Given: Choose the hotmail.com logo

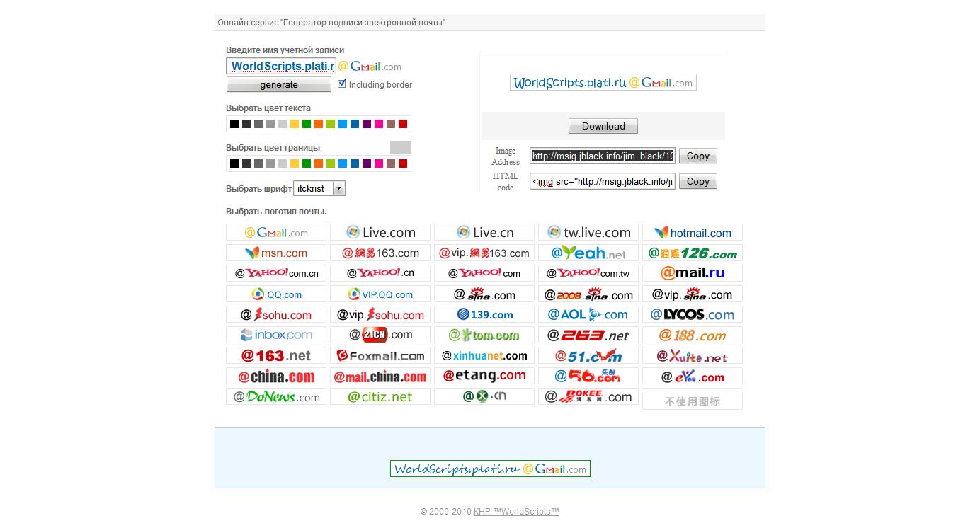Looking at the screenshot, I should [692, 233].
